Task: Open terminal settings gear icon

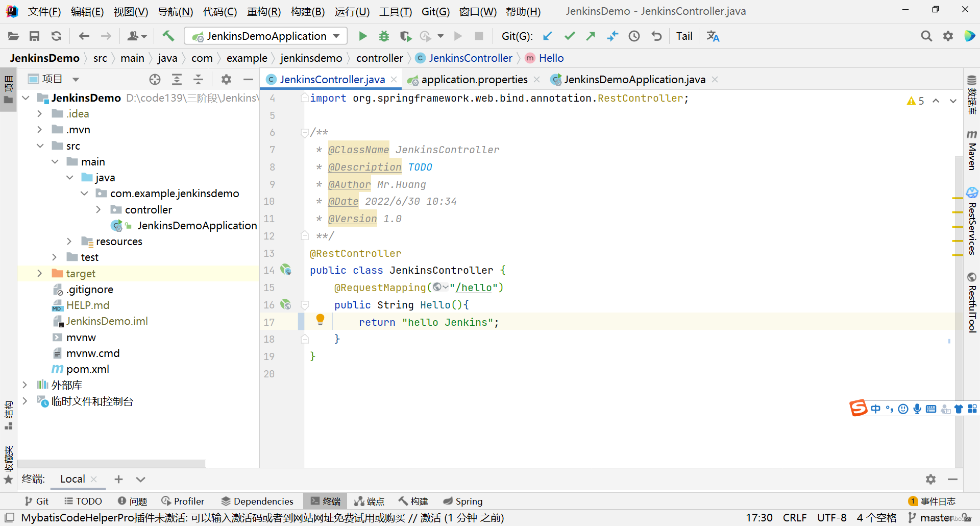Action: (x=930, y=479)
